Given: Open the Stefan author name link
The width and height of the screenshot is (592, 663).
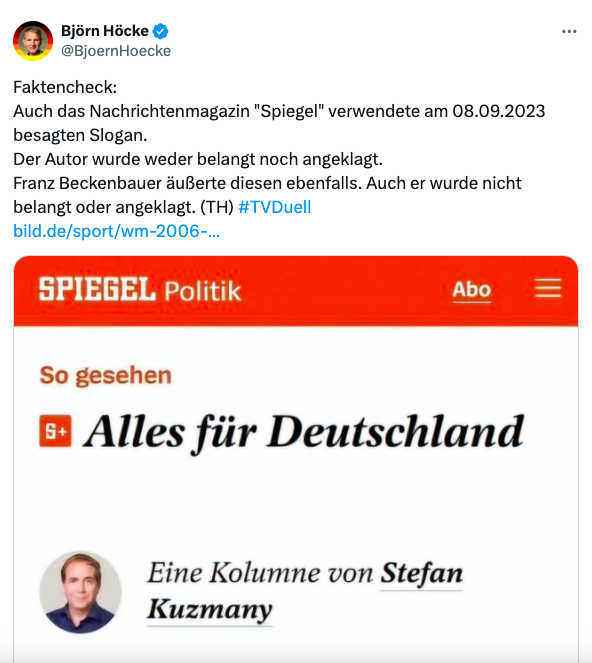Looking at the screenshot, I should [x=422, y=574].
